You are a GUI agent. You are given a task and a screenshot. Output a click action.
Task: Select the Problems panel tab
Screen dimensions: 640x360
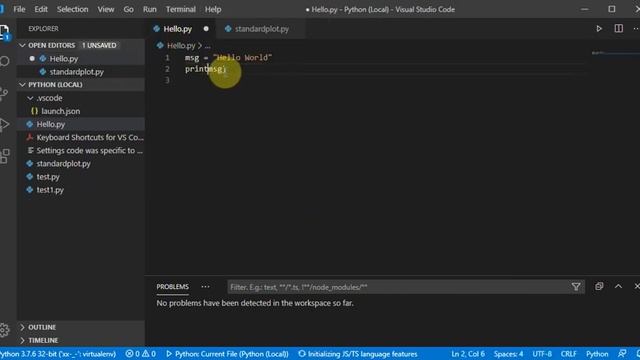[x=173, y=287]
